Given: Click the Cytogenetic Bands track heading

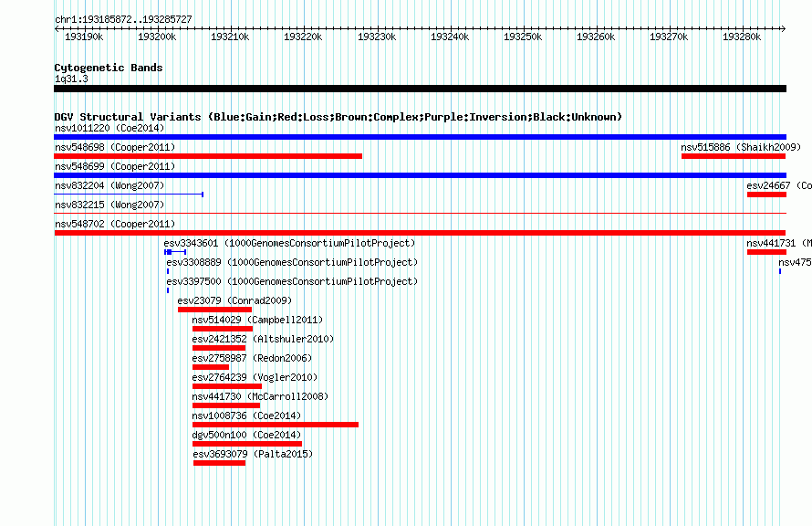Looking at the screenshot, I should [x=109, y=68].
